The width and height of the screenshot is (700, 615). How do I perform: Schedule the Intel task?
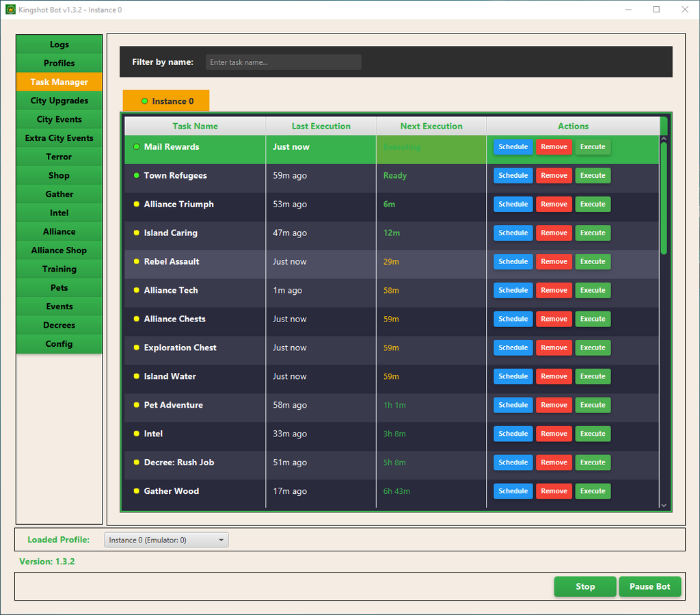pyautogui.click(x=513, y=434)
